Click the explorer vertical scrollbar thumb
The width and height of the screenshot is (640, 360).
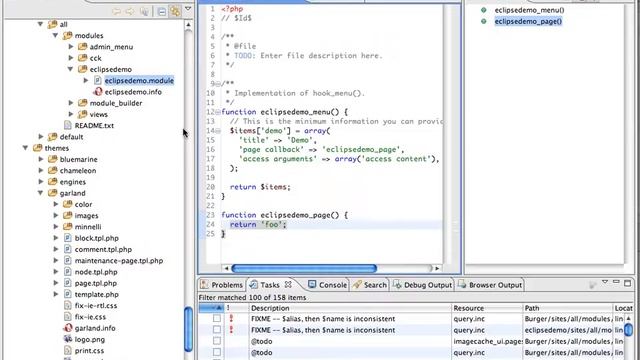point(188,329)
